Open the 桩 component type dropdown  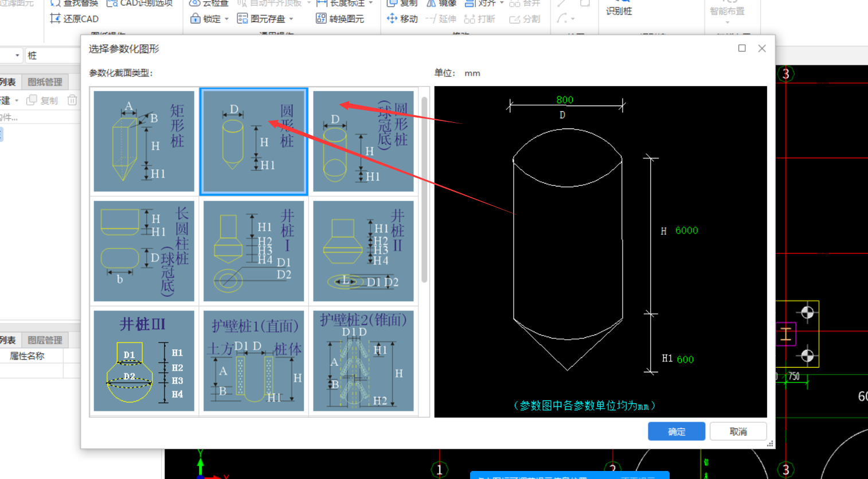click(53, 56)
